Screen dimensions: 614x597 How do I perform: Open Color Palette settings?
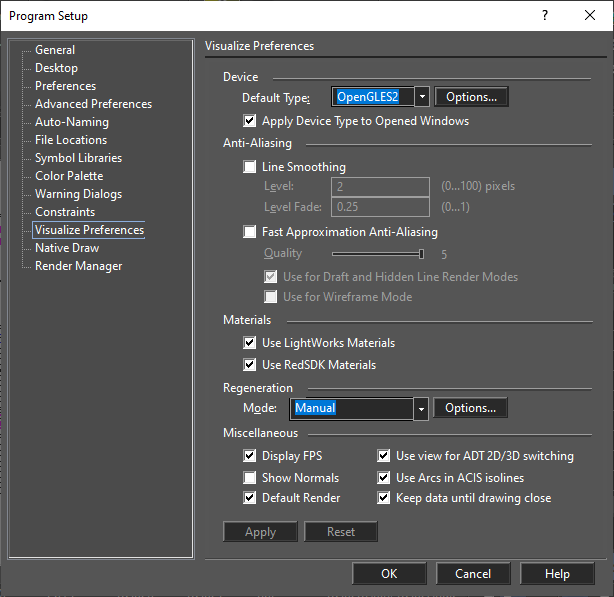[69, 176]
